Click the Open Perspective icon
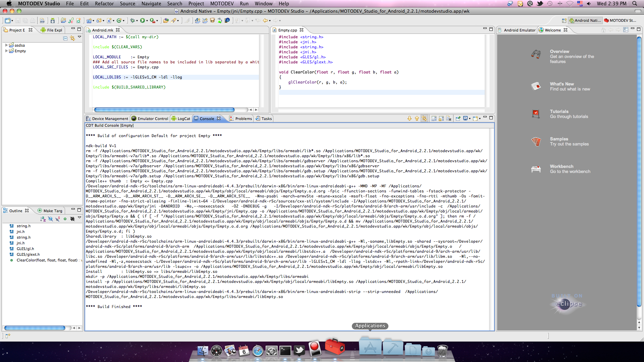 (564, 20)
